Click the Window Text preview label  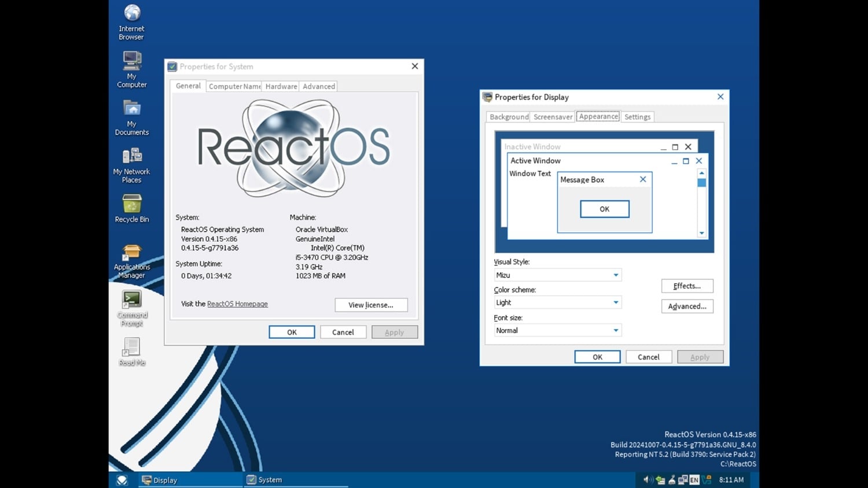tap(530, 173)
